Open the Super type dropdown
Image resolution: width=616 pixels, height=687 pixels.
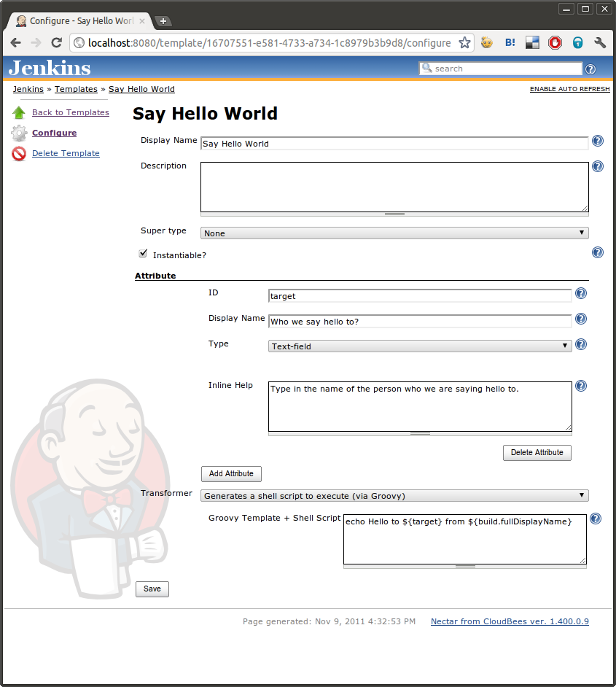(x=394, y=233)
